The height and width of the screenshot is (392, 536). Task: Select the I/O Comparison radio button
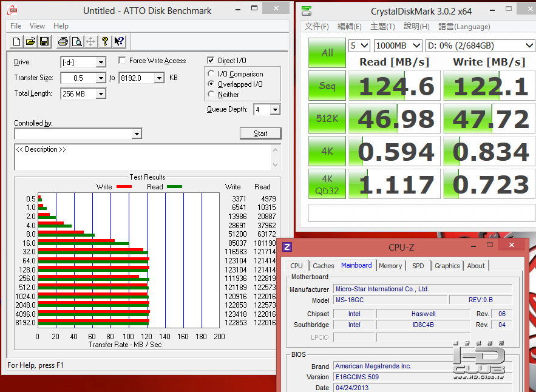click(x=211, y=74)
